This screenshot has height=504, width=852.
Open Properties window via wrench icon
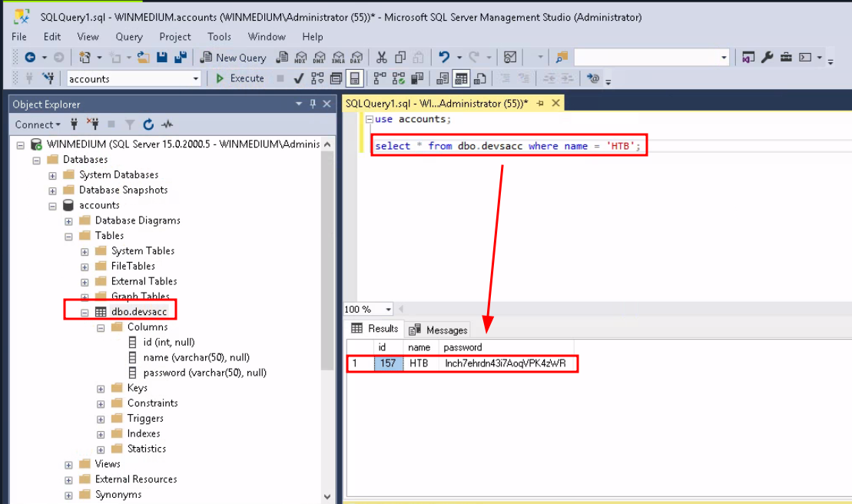[767, 58]
